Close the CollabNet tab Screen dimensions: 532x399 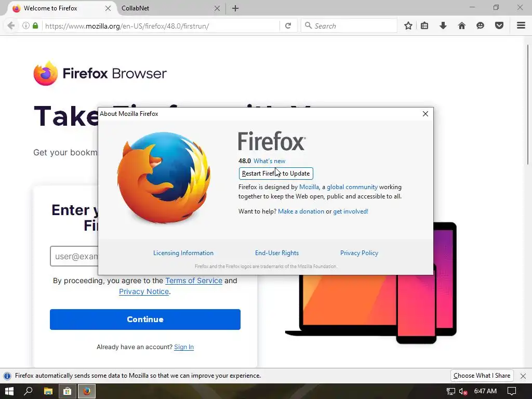(217, 8)
